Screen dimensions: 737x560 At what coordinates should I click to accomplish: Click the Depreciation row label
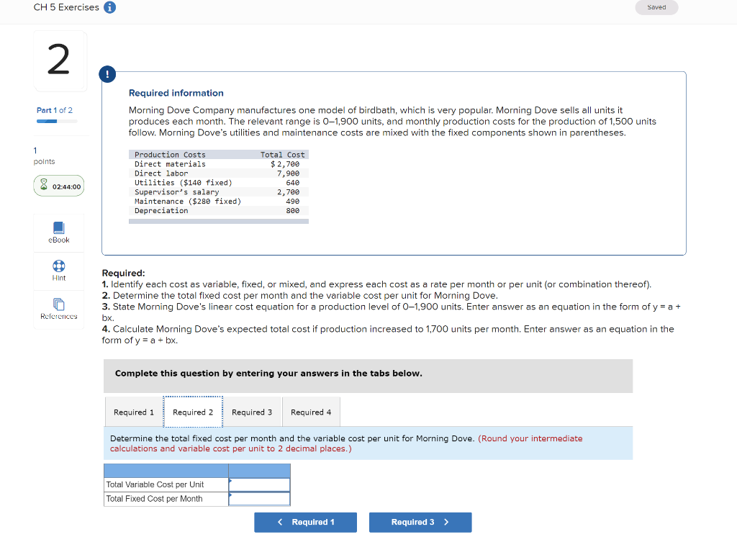point(161,211)
